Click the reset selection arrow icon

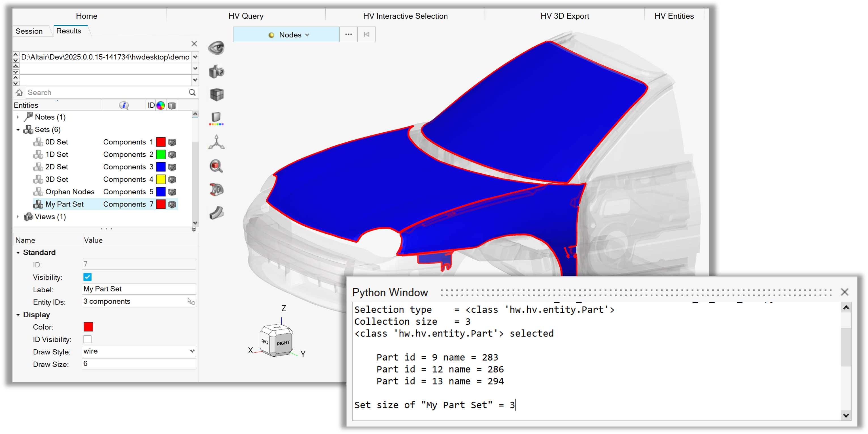pyautogui.click(x=367, y=34)
